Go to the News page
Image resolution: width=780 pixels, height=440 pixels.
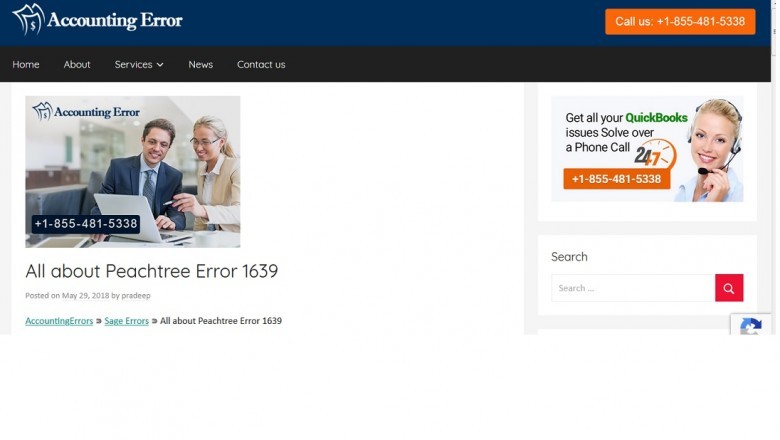201,65
